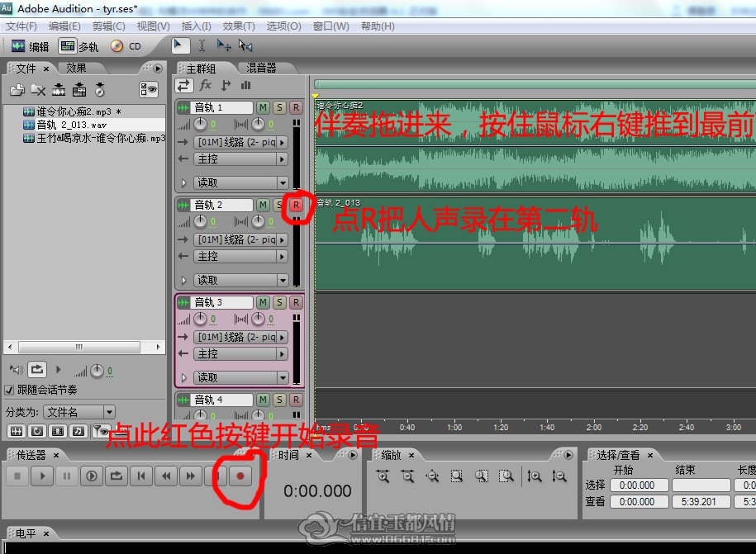Image resolution: width=756 pixels, height=554 pixels.
Task: Expand the 音轨 3 automation lane triangle
Action: [183, 377]
